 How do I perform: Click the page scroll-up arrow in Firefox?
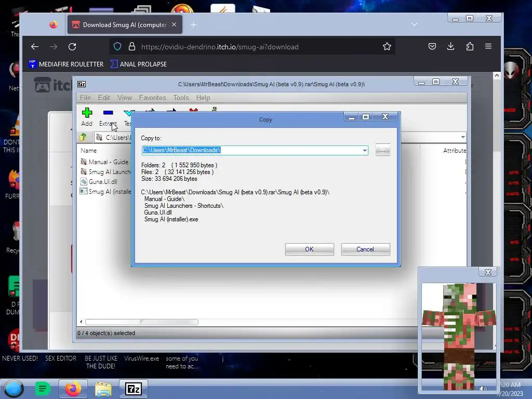click(497, 76)
